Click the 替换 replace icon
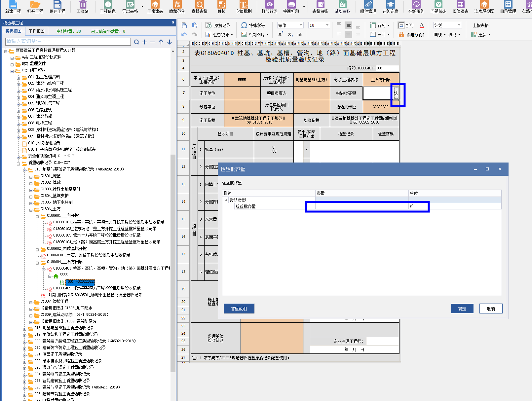The height and width of the screenshot is (401, 532). (x=221, y=7)
